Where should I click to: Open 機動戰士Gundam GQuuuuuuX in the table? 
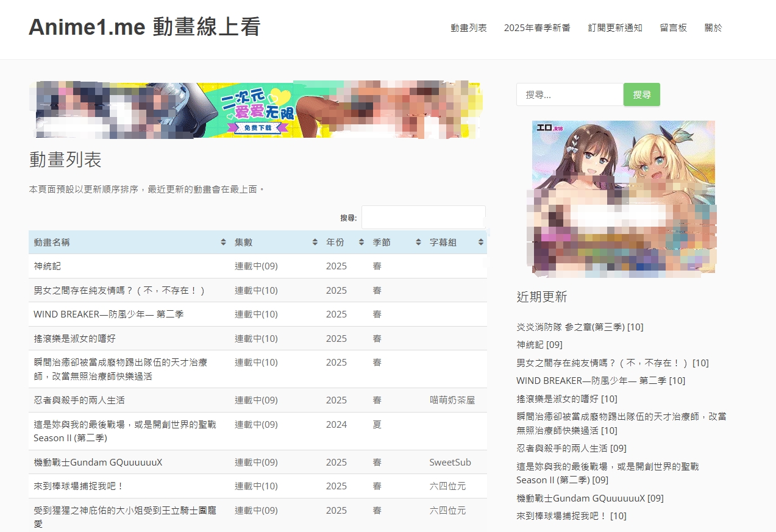coord(98,463)
